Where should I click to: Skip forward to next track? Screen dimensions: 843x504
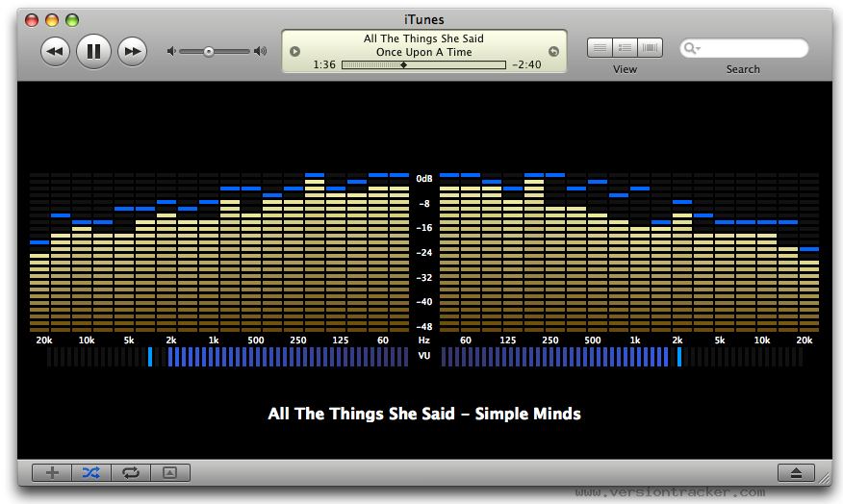point(132,52)
